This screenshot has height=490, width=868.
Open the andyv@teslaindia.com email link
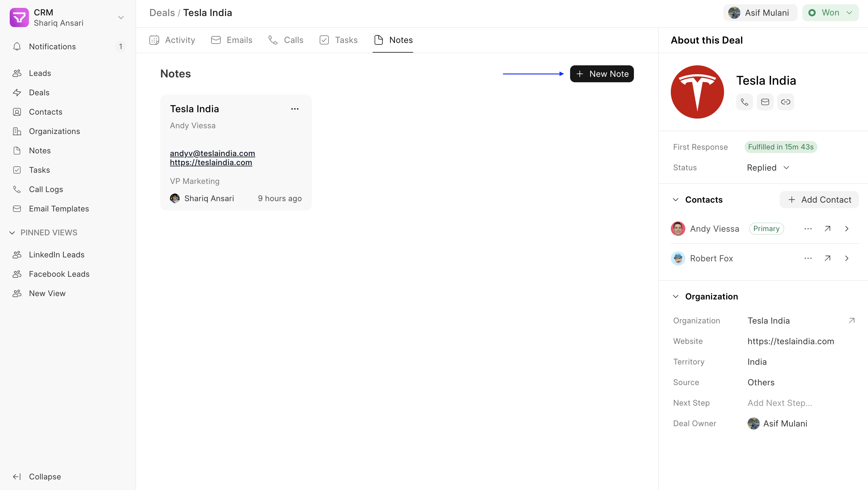pos(212,153)
